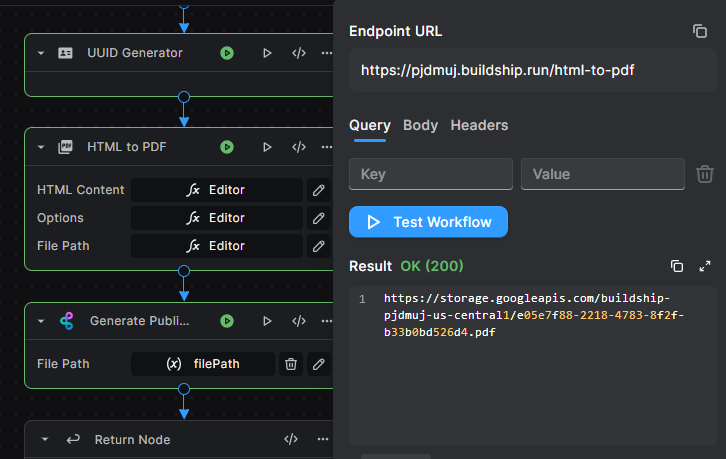Collapse the Return Node
The height and width of the screenshot is (459, 726).
coord(45,439)
